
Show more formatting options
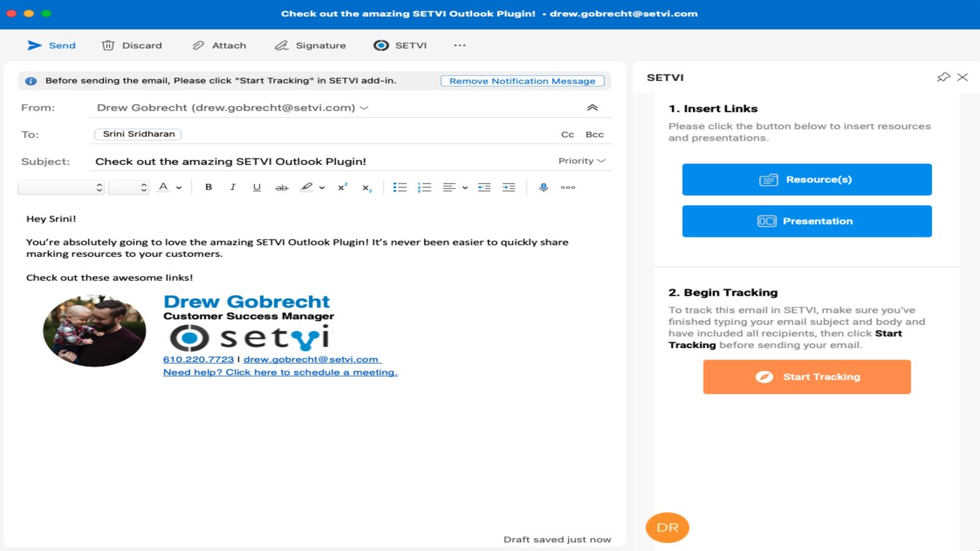pyautogui.click(x=568, y=187)
